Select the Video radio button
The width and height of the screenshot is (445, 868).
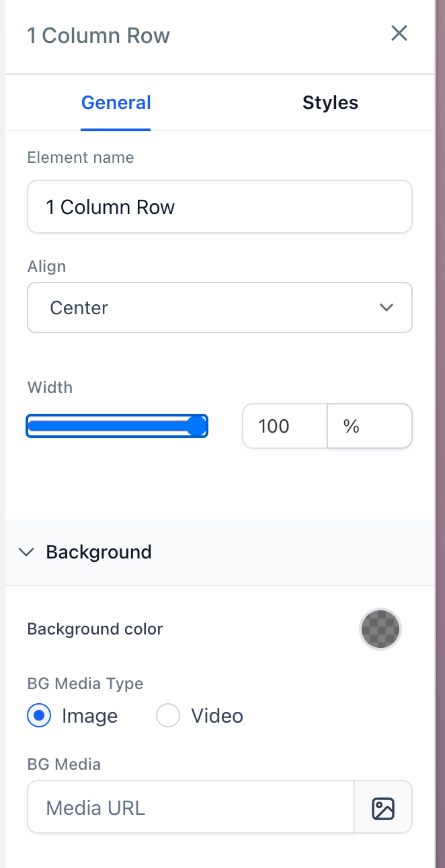point(168,716)
